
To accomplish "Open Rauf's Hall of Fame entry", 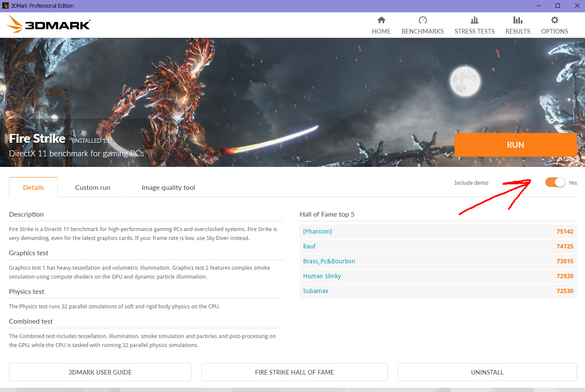I will coord(310,246).
